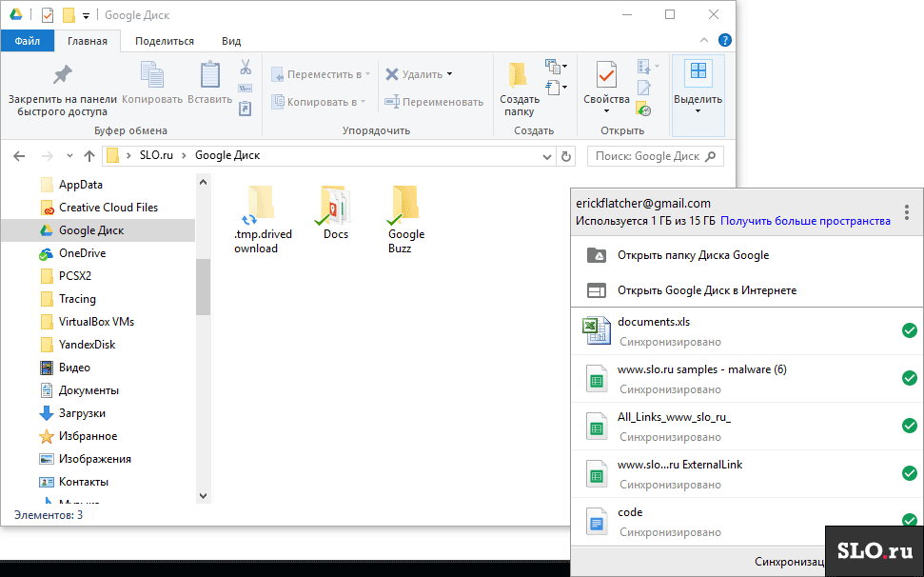924x577 pixels.
Task: Click the scissors cut icon
Action: [x=246, y=68]
